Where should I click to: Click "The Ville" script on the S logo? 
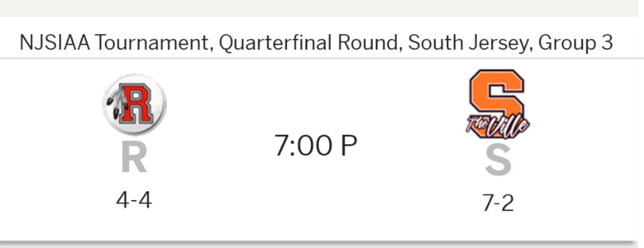point(498,125)
